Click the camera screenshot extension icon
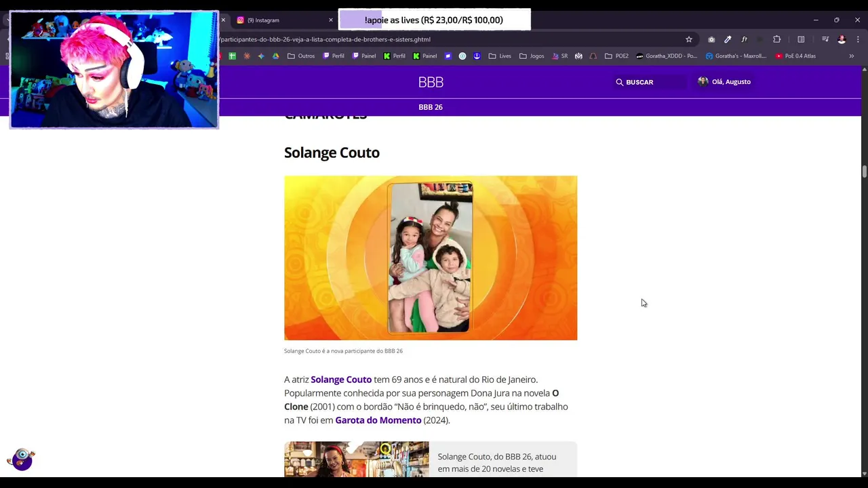 [x=711, y=39]
